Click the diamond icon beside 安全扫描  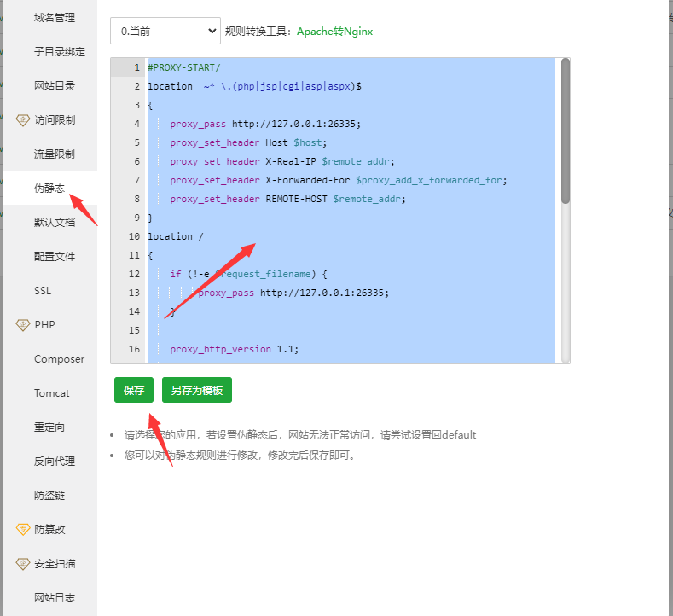(x=23, y=563)
